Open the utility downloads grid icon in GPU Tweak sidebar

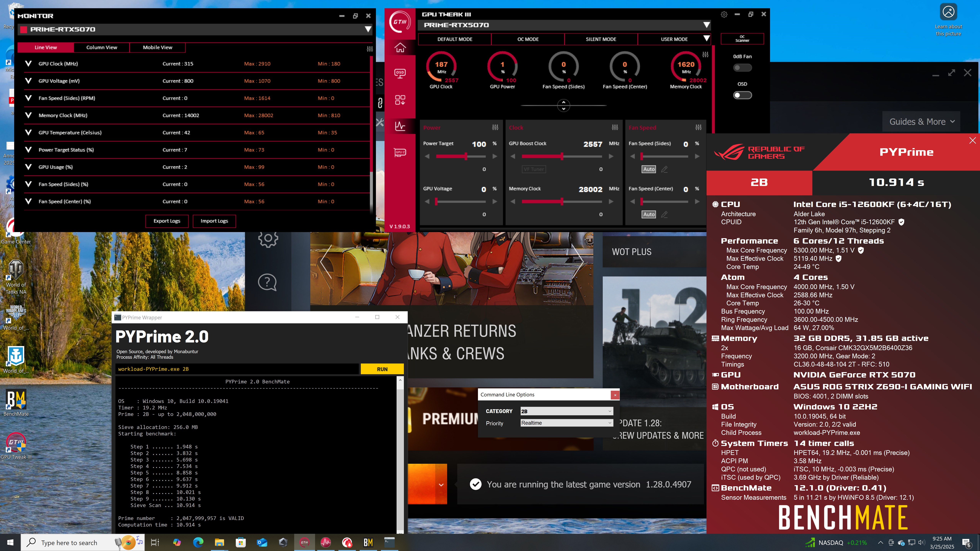click(x=400, y=100)
